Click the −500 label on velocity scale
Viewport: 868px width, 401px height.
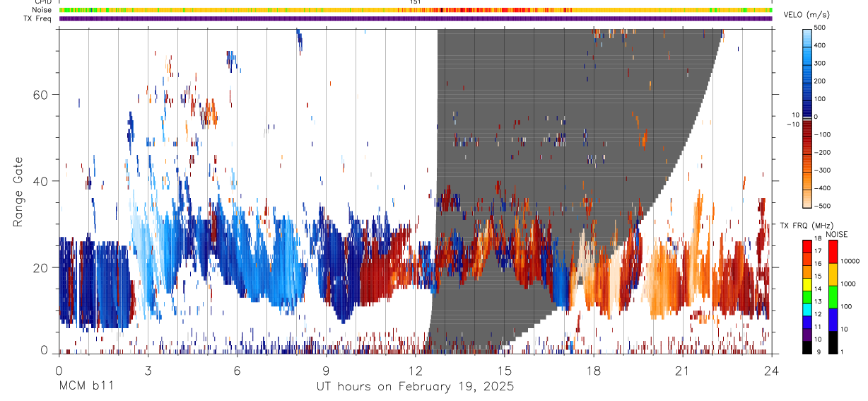822,207
